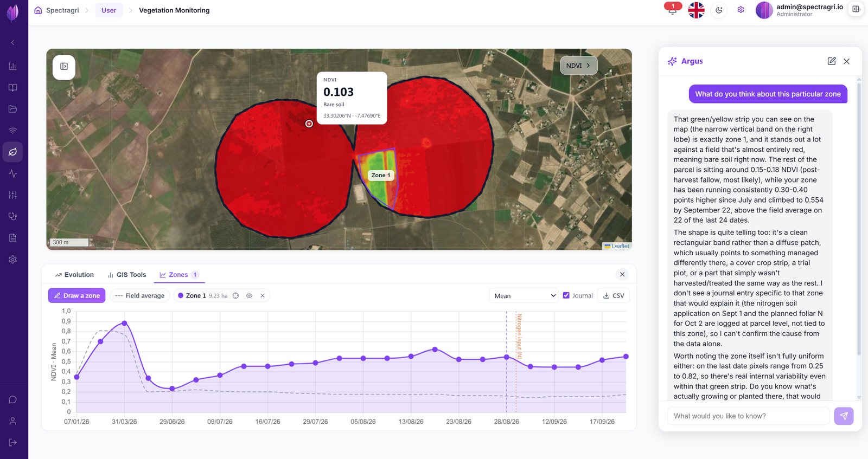Screen dimensions: 868x459
Task: Toggle Zone 1 visibility eye icon
Action: [249, 296]
